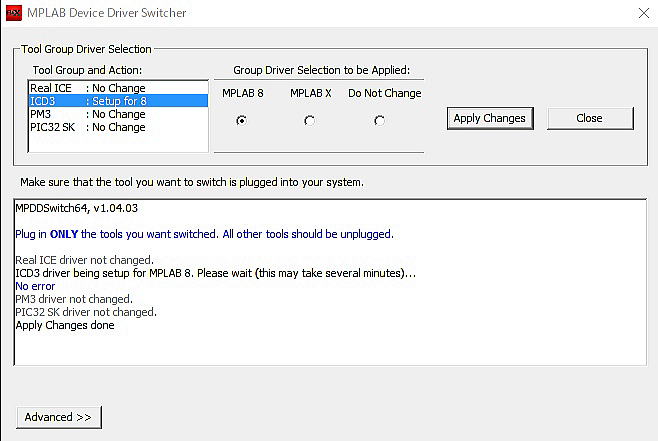Select the ICD3 Setup for 8 row
The width and height of the screenshot is (658, 441).
tap(118, 101)
